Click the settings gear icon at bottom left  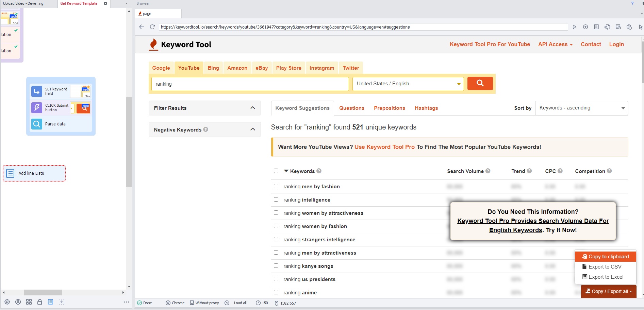click(7, 302)
